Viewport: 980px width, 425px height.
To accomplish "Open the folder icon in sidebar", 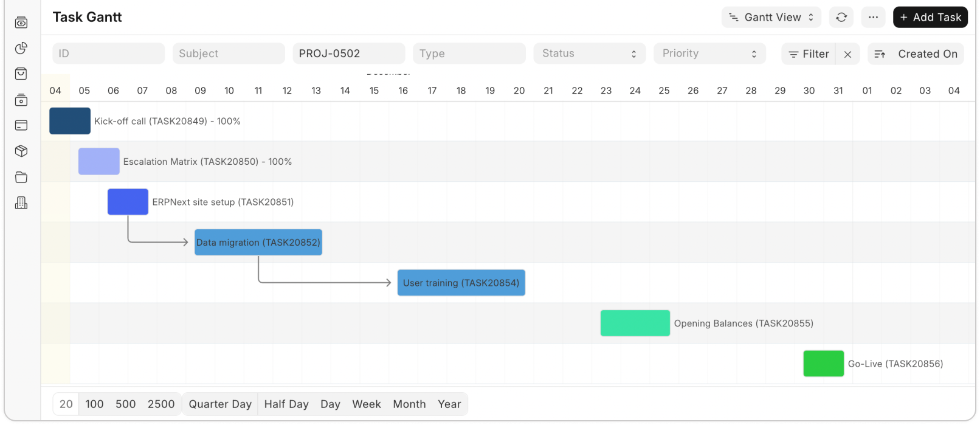I will click(21, 176).
